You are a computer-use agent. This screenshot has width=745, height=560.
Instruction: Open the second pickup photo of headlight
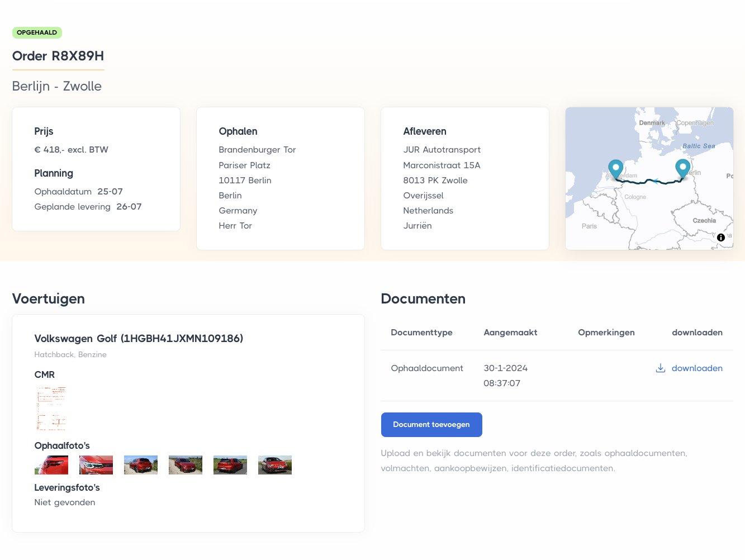click(96, 465)
